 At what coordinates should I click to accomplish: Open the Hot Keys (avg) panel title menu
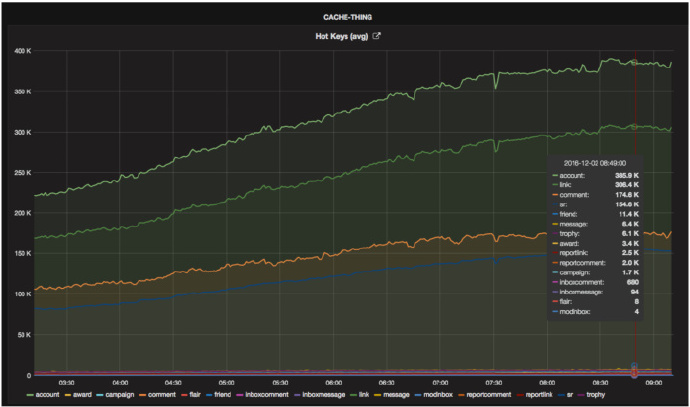tap(341, 37)
